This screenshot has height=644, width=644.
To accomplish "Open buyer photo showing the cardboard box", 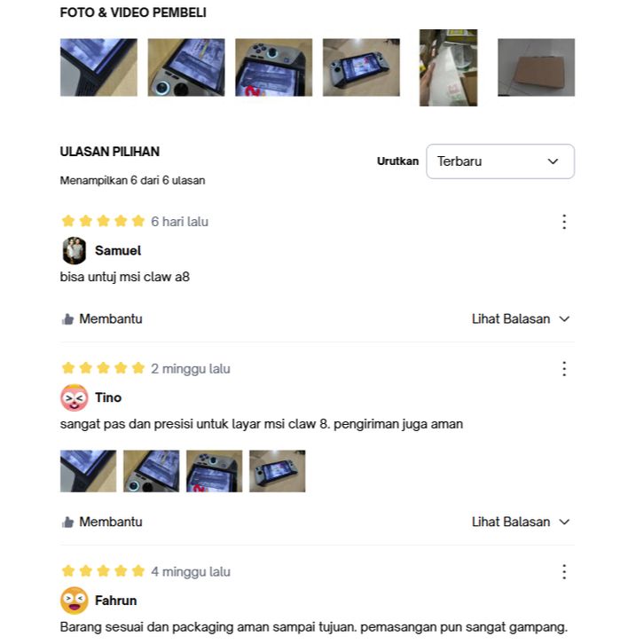I will 536,67.
